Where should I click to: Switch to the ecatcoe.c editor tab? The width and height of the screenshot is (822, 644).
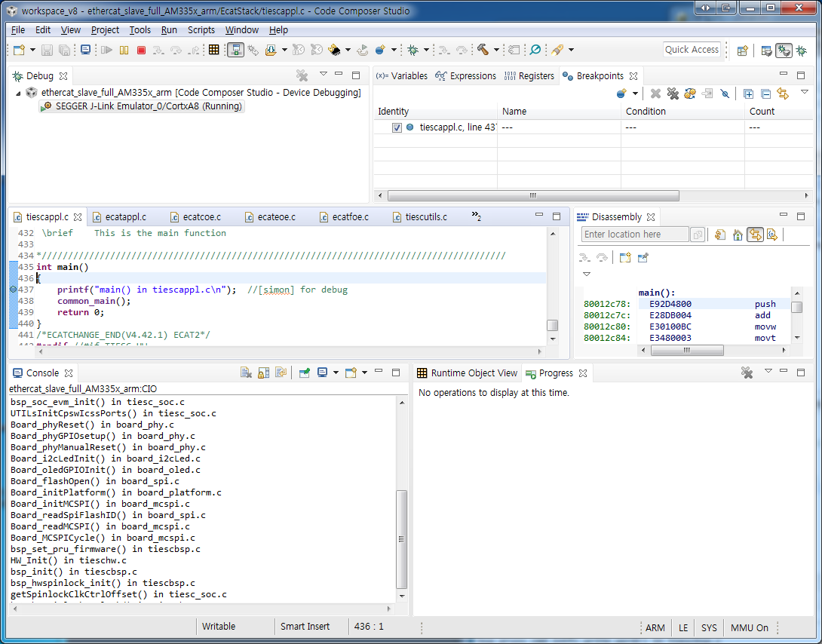tap(201, 217)
